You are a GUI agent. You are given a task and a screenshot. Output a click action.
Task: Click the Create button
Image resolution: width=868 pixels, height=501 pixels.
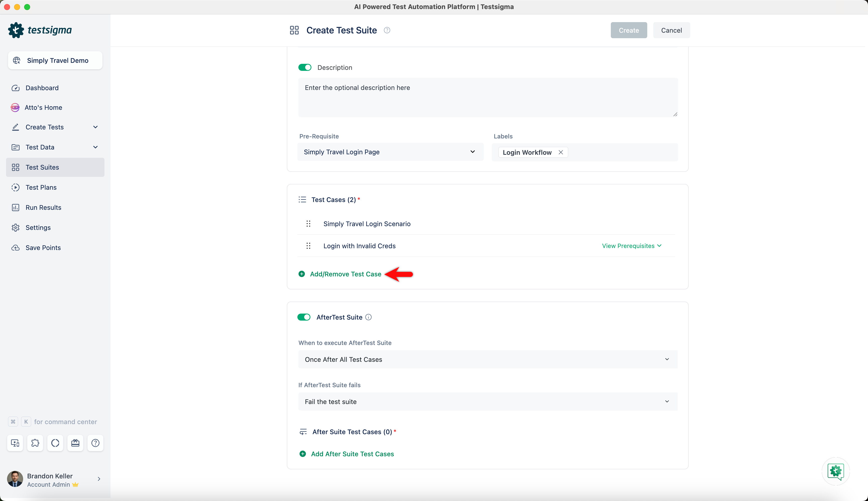628,30
